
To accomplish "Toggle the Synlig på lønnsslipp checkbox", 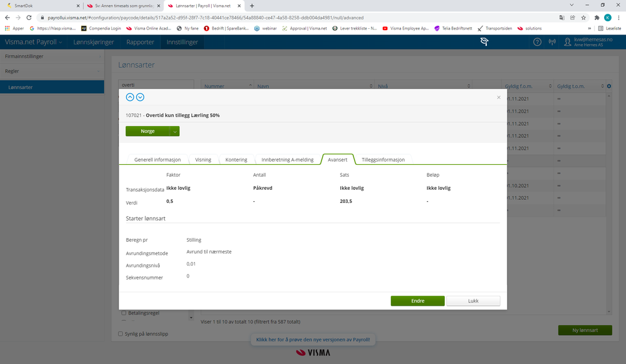I will [x=120, y=334].
